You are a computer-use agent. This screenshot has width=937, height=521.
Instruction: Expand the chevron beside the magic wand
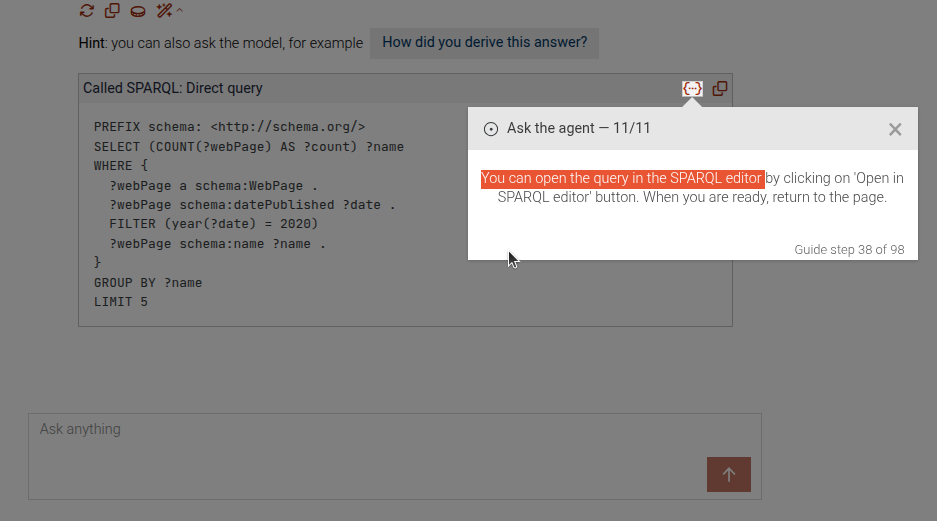(180, 11)
